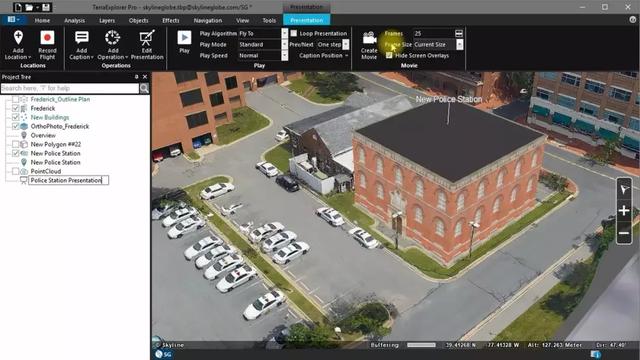Uncheck Hide Screen Overlays
The image size is (640, 360).
pos(389,56)
